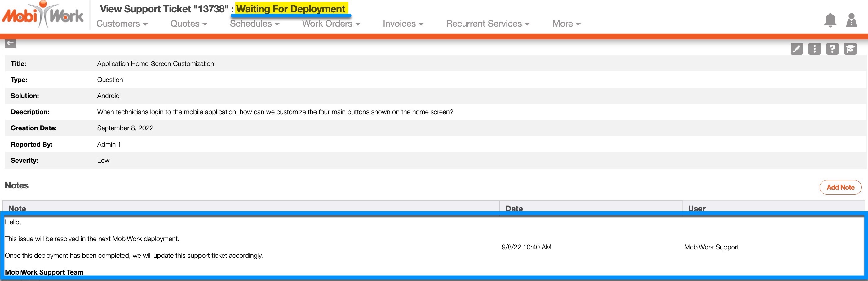The height and width of the screenshot is (281, 868).
Task: Open the Quotes dropdown menu
Action: pos(189,24)
